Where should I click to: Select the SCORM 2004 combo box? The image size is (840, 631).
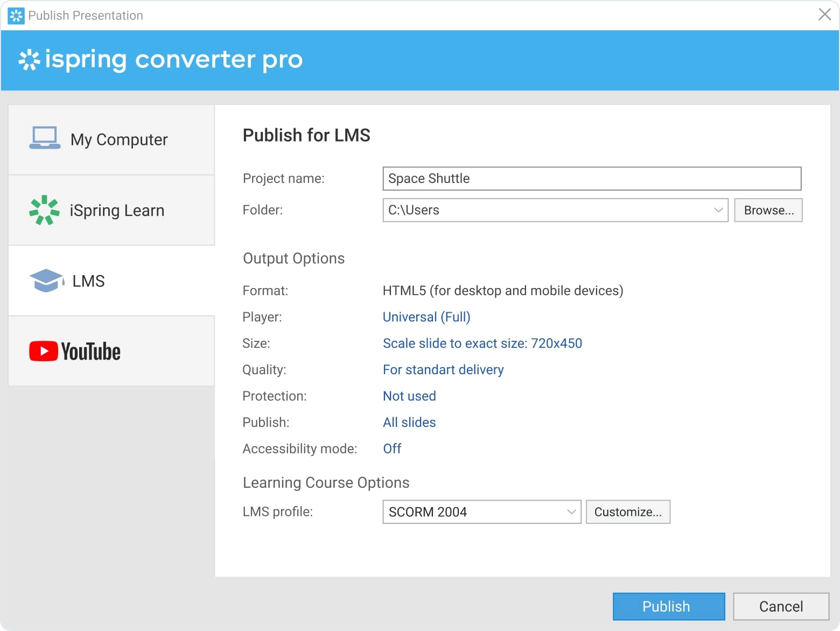click(x=474, y=512)
